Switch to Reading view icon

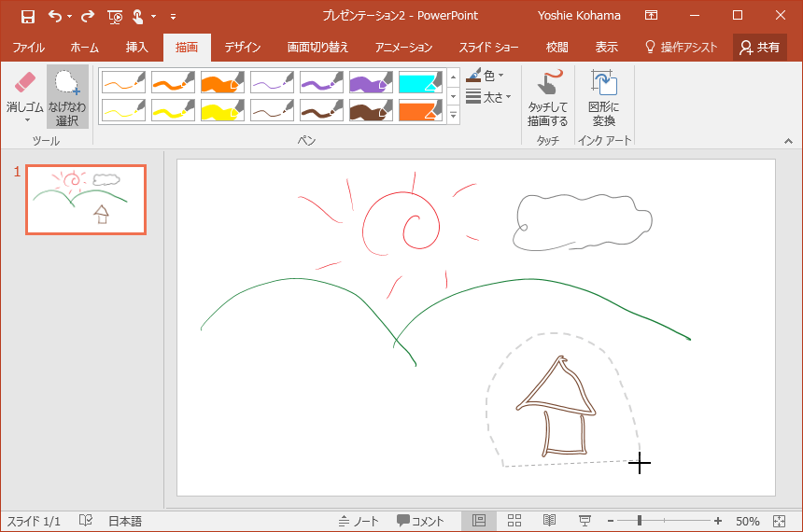(x=550, y=521)
